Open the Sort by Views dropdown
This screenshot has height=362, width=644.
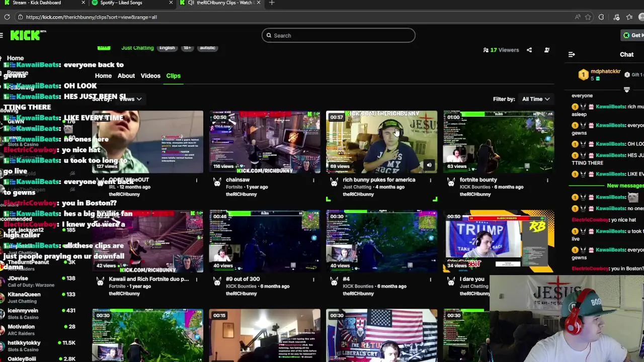pos(130,99)
